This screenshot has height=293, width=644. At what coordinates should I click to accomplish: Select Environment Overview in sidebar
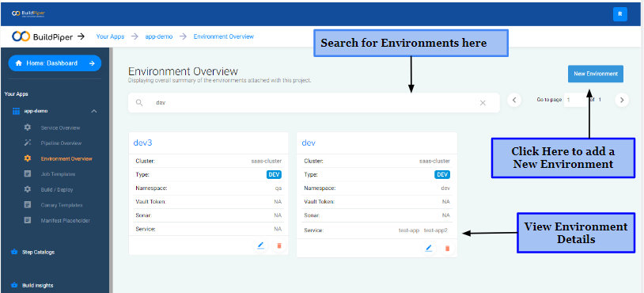tap(66, 158)
